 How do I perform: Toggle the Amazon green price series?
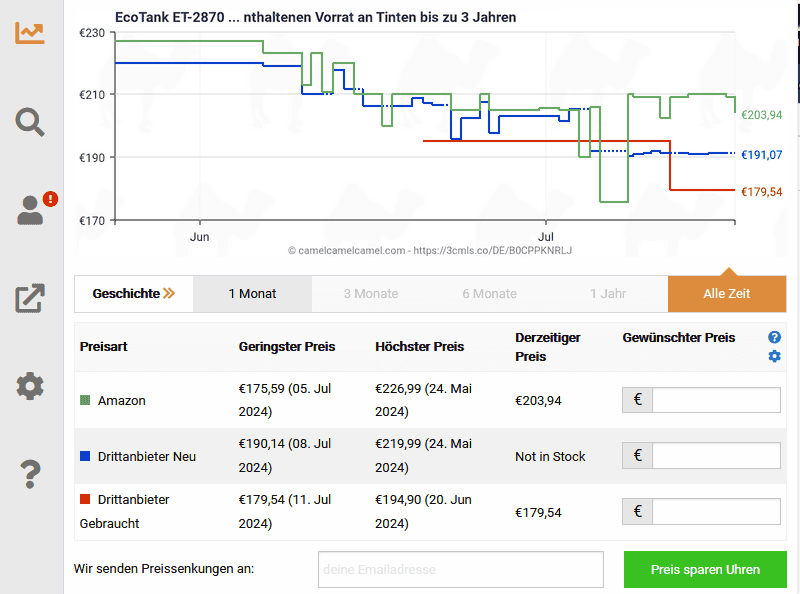tap(85, 401)
